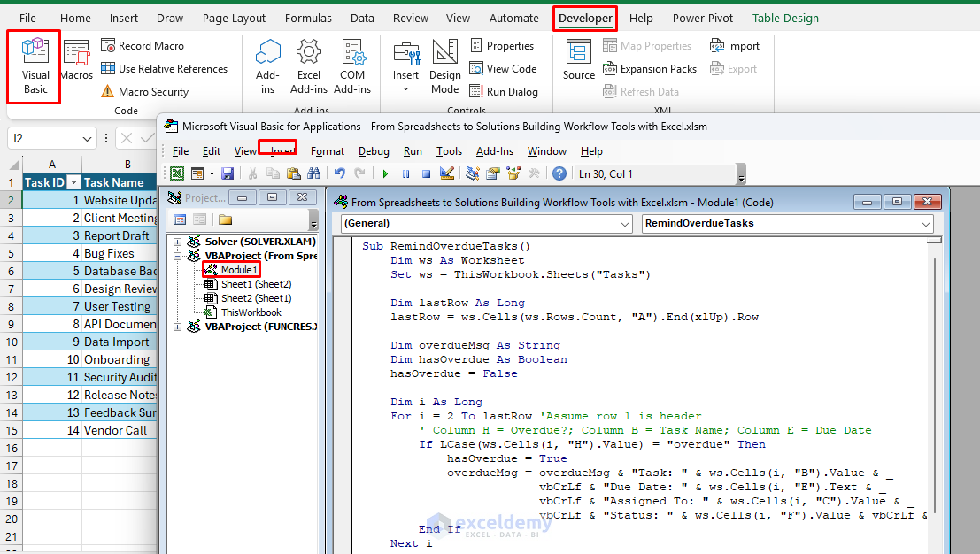The height and width of the screenshot is (554, 980).
Task: Save the workbook from the VBA toolbar
Action: point(228,173)
